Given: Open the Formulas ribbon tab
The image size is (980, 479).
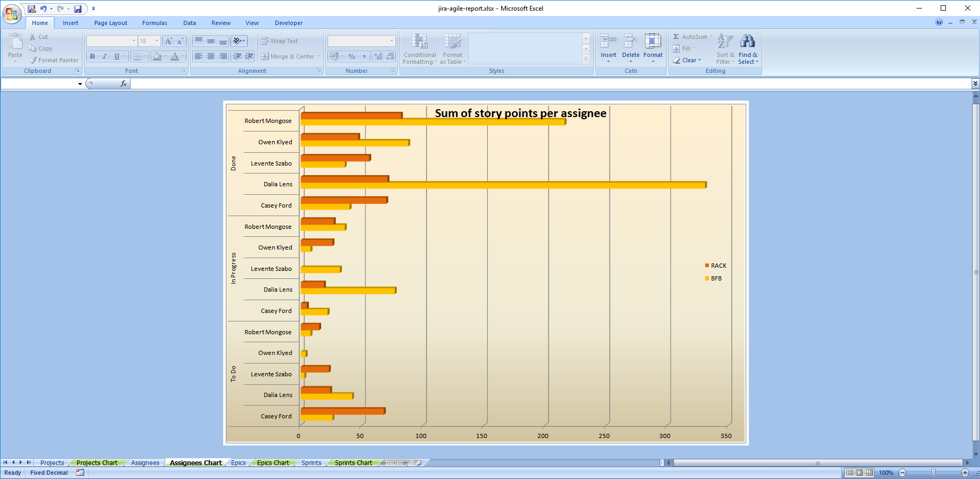Looking at the screenshot, I should [154, 23].
